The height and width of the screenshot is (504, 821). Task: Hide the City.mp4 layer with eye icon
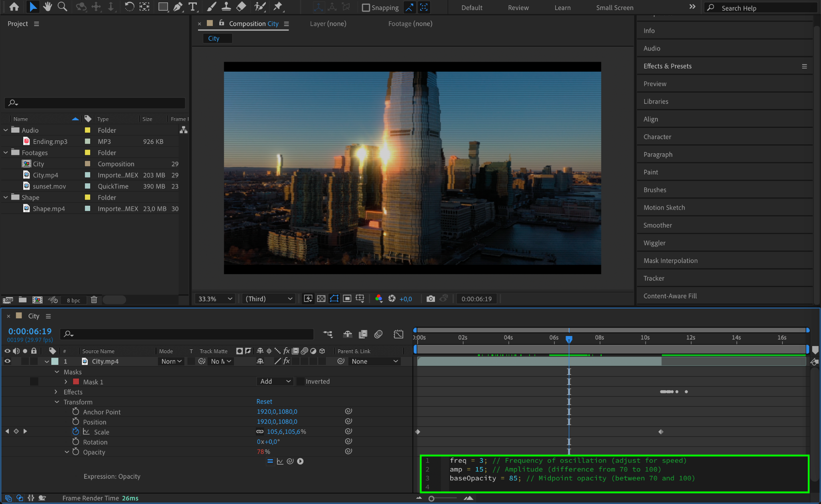(7, 361)
